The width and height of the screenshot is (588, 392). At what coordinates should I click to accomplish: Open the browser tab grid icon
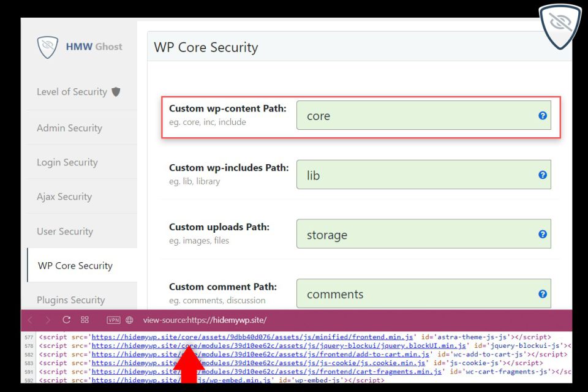(x=85, y=320)
